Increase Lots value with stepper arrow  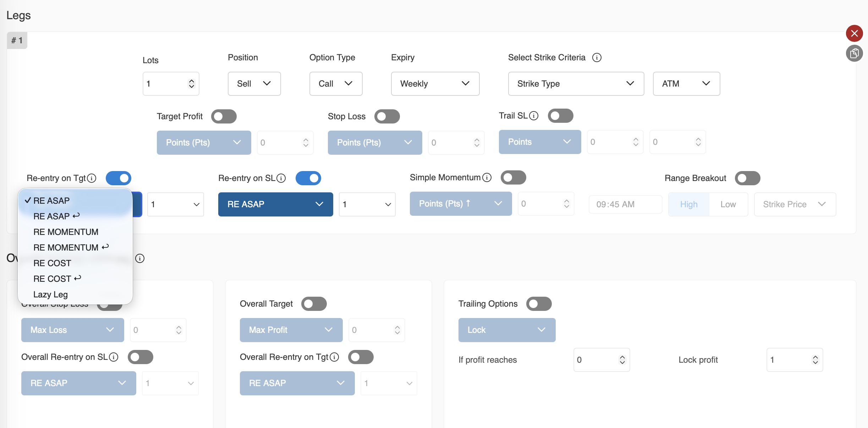[x=192, y=81]
